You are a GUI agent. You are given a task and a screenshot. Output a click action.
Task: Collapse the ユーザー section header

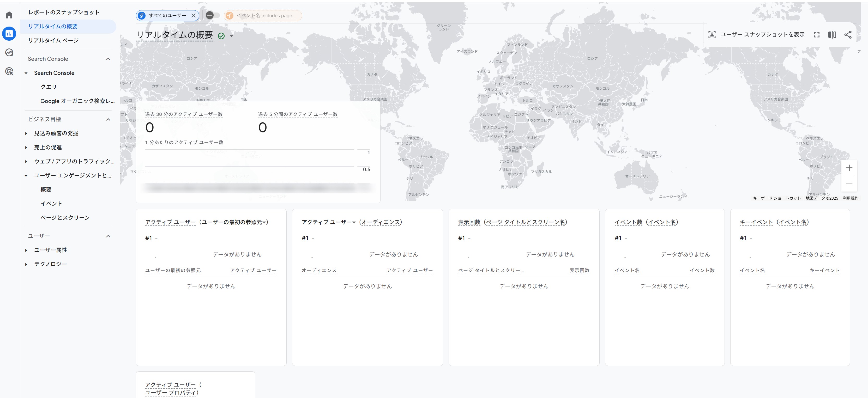pyautogui.click(x=69, y=236)
